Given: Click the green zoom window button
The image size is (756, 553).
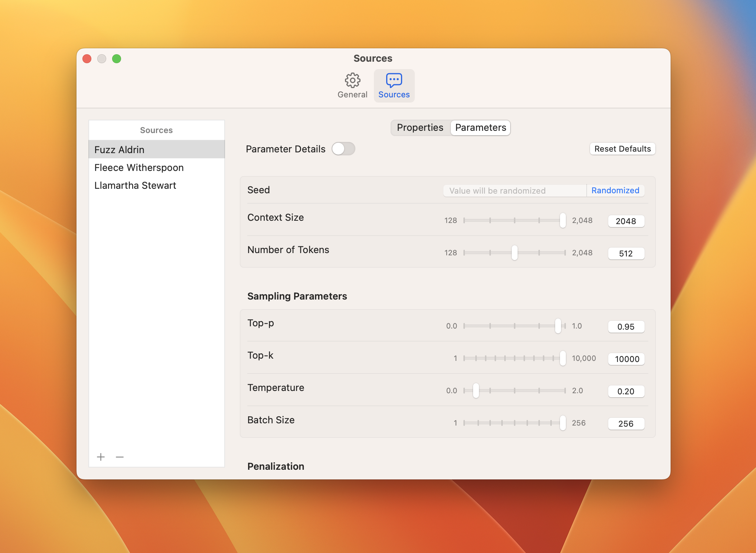Looking at the screenshot, I should [117, 59].
